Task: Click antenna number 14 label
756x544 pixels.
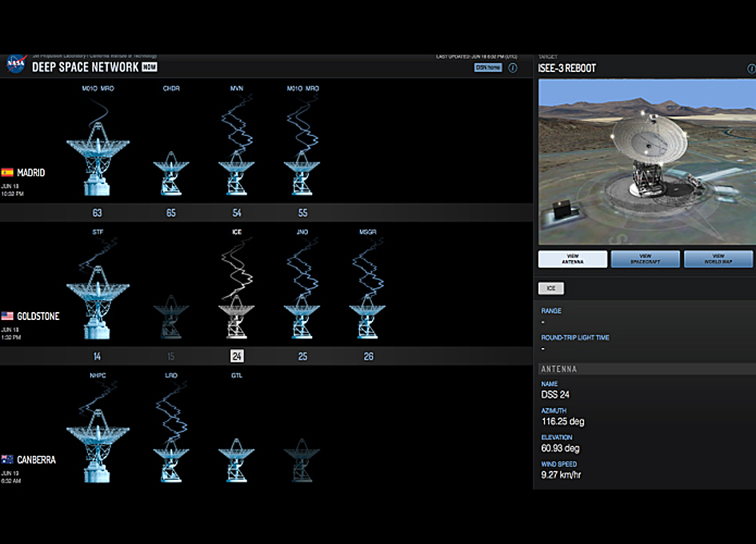Action: click(97, 356)
